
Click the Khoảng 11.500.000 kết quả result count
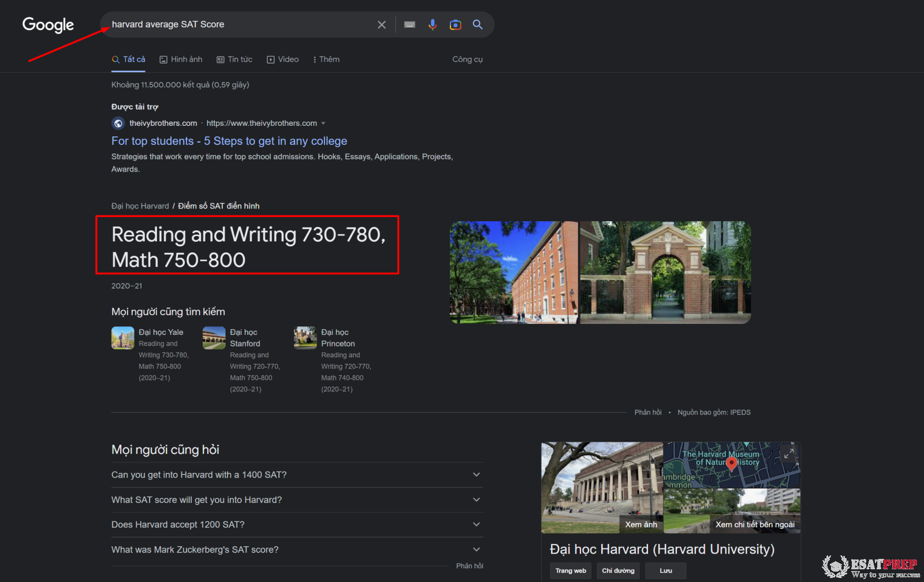(x=180, y=85)
